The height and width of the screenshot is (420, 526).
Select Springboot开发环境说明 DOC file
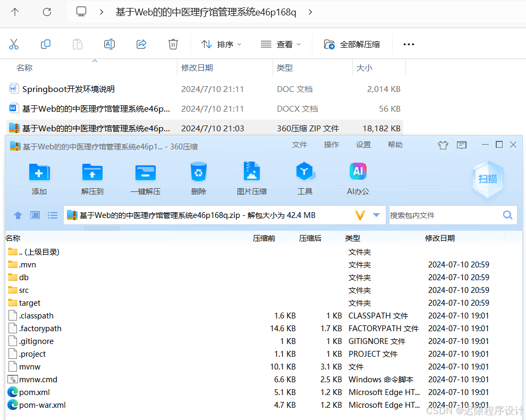point(205,89)
